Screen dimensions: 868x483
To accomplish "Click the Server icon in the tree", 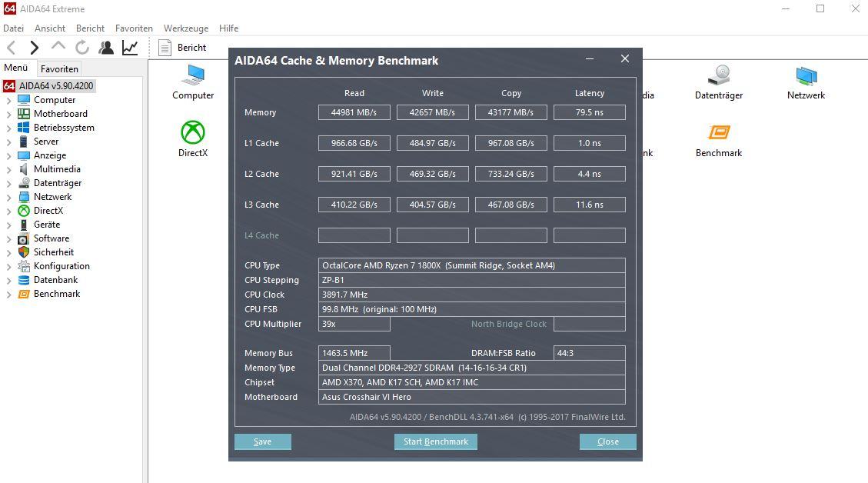I will [24, 142].
